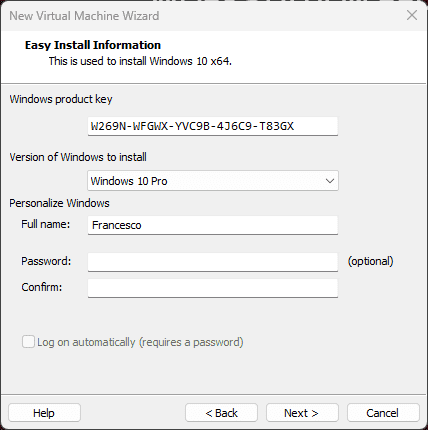Viewport: 428px width, 430px height.
Task: Click the 'Personalize Windows' label
Action: tap(59, 203)
